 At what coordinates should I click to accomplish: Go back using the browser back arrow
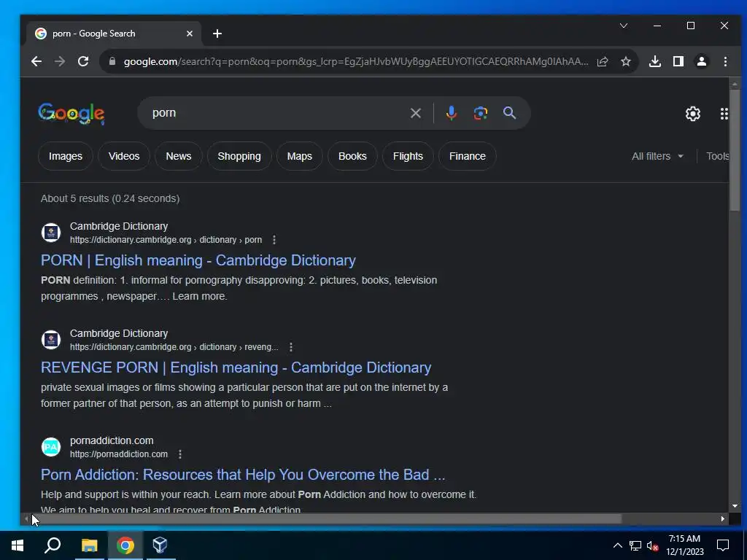tap(36, 61)
